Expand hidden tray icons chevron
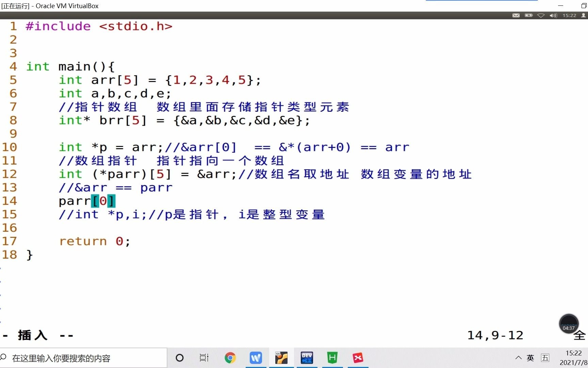This screenshot has height=368, width=588. tap(518, 358)
